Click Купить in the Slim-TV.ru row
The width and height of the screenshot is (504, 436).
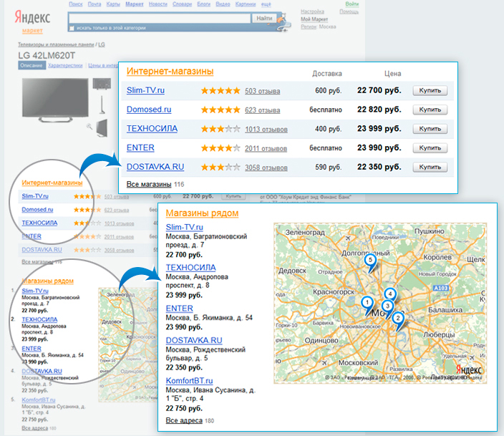point(430,91)
